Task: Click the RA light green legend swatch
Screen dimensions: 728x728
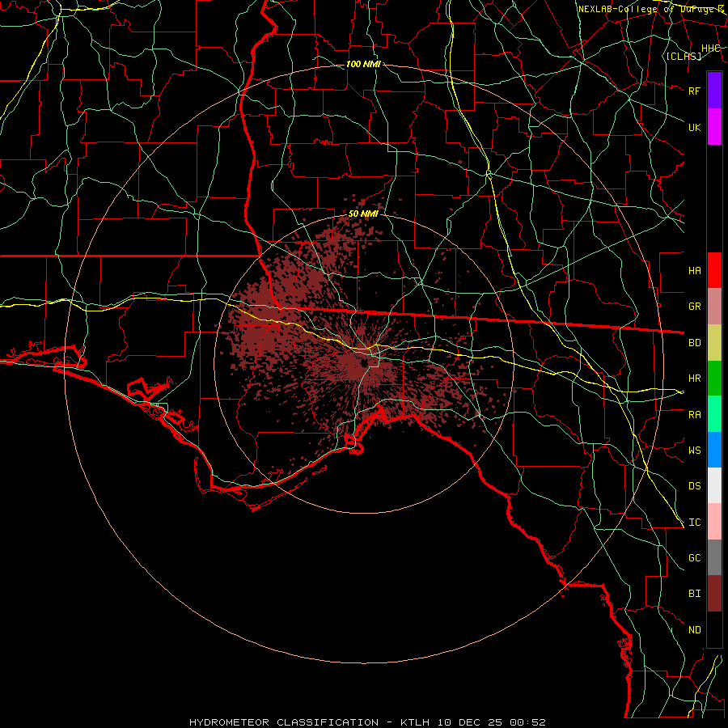Action: 714,414
